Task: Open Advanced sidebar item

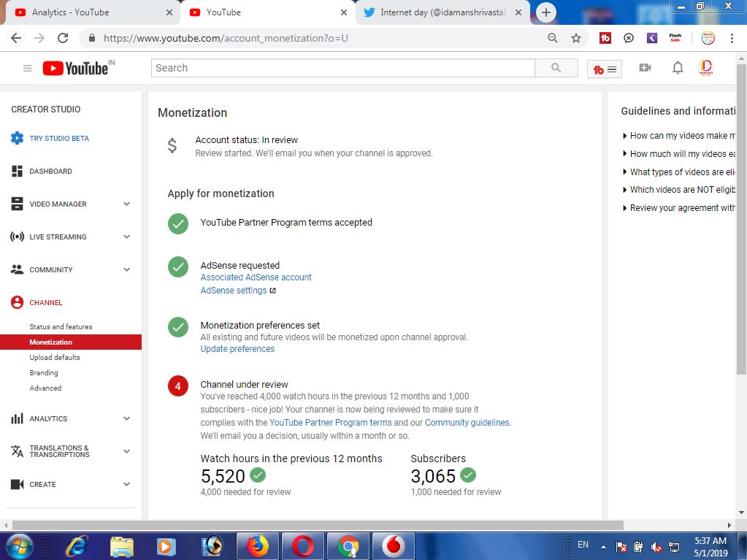Action: 45,388
